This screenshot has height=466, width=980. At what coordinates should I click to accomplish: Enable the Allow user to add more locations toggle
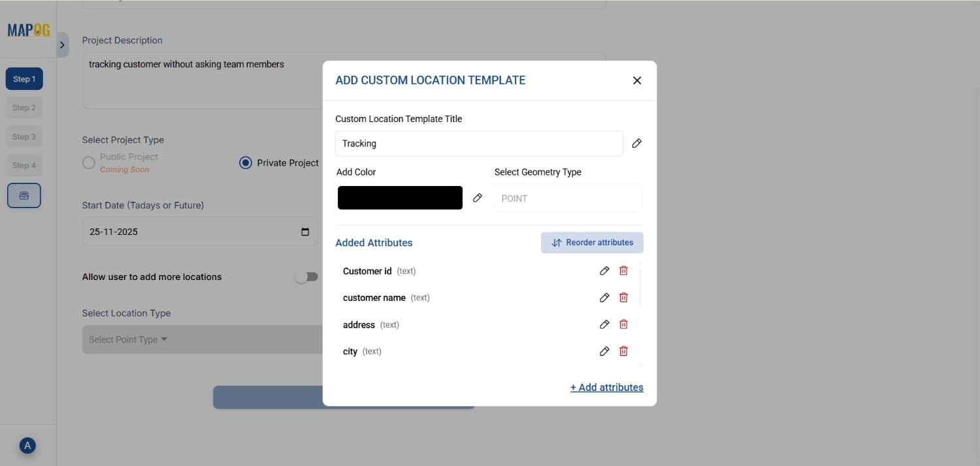tap(306, 276)
